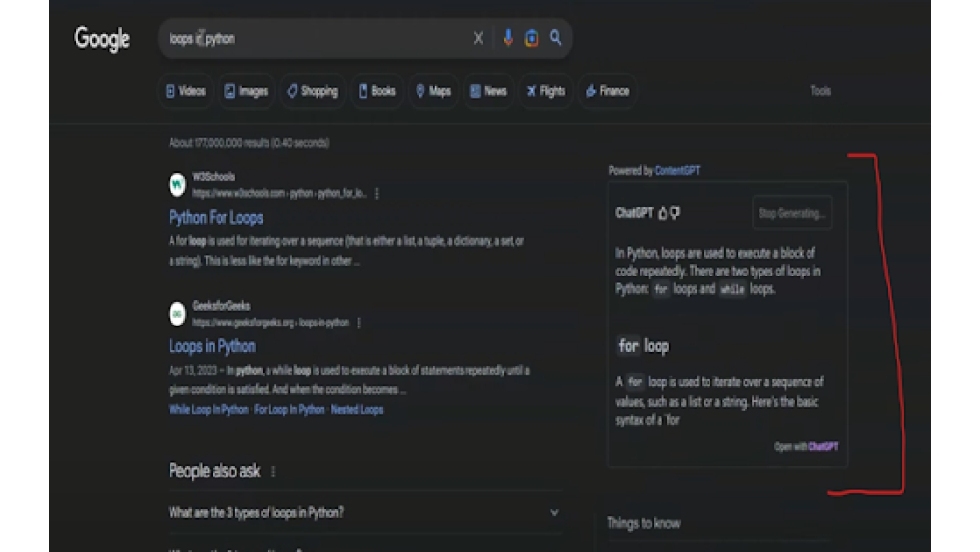Screen dimensions: 980x552
Task: Open the answer with ChatGPT link
Action: click(x=823, y=447)
